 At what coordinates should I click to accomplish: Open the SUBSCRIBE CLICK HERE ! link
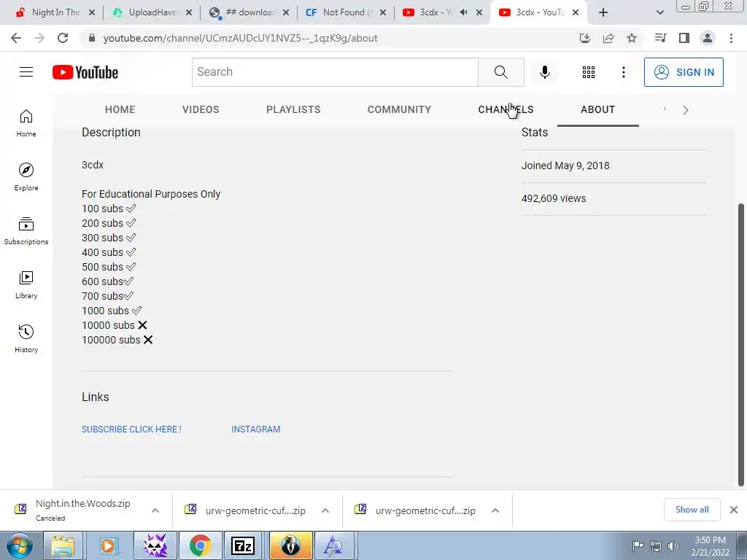click(131, 429)
